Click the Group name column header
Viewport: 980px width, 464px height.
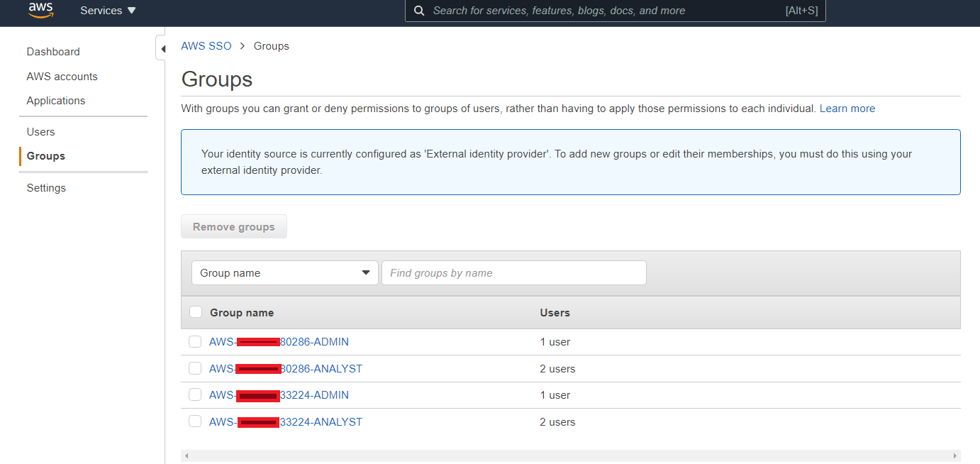tap(242, 313)
